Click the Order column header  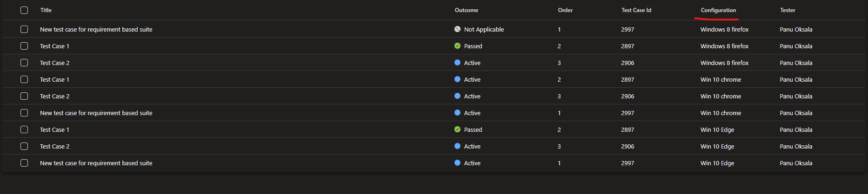click(565, 10)
